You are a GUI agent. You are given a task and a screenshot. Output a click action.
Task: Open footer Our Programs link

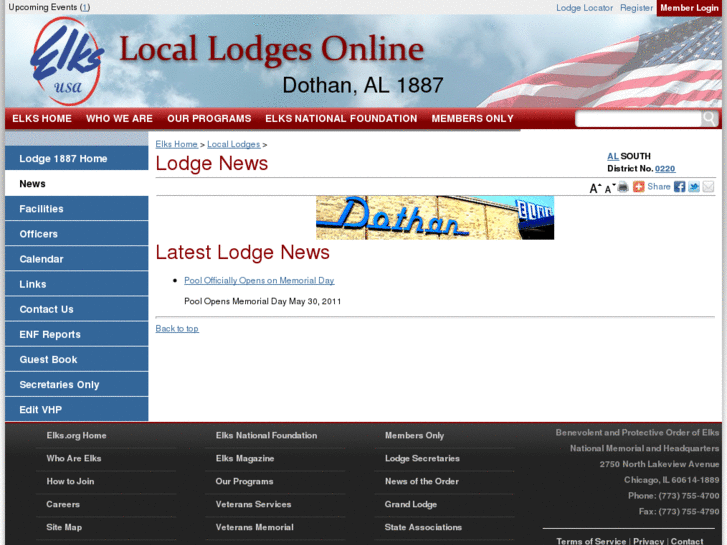pyautogui.click(x=244, y=481)
